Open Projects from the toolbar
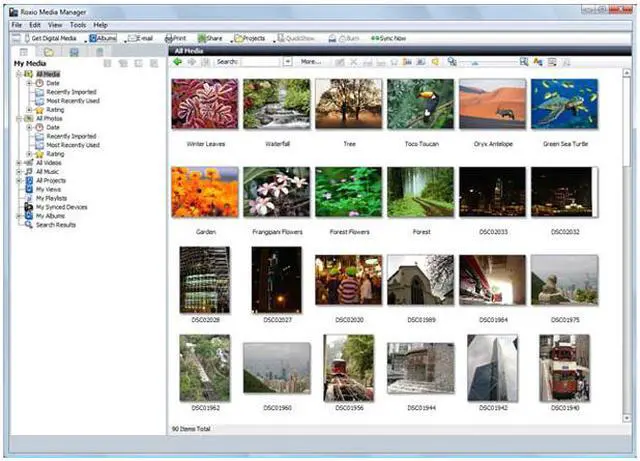640x461 pixels. (x=250, y=38)
